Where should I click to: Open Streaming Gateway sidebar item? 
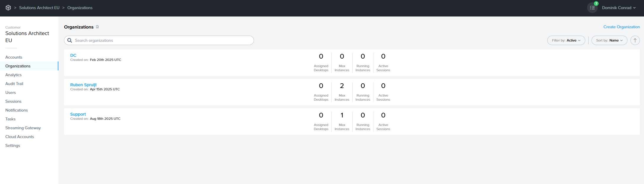pyautogui.click(x=23, y=128)
